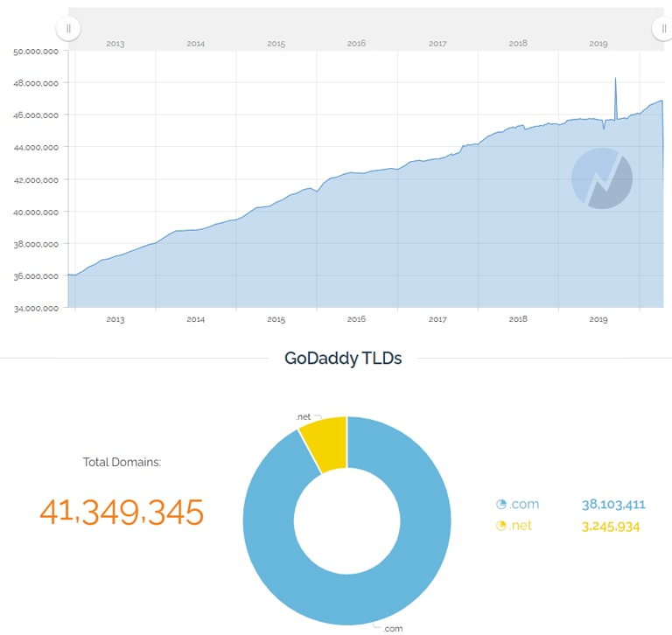Click 2019 in the top range selector
672x635 pixels.
[x=598, y=44]
